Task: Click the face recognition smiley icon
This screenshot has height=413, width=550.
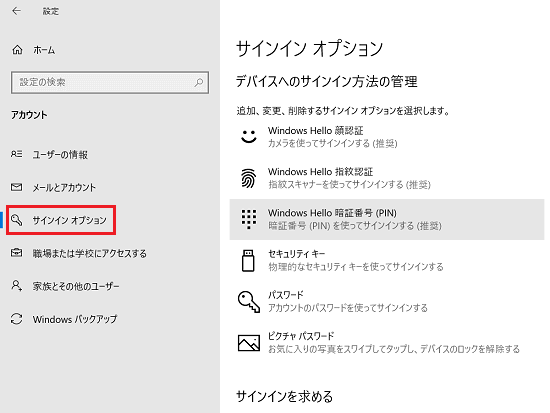Action: (249, 136)
